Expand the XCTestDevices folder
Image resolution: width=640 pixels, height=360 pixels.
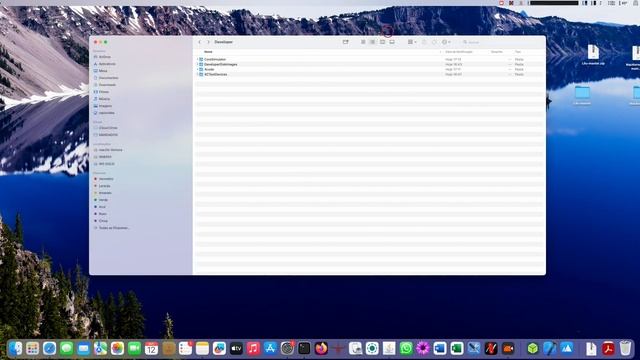point(198,74)
